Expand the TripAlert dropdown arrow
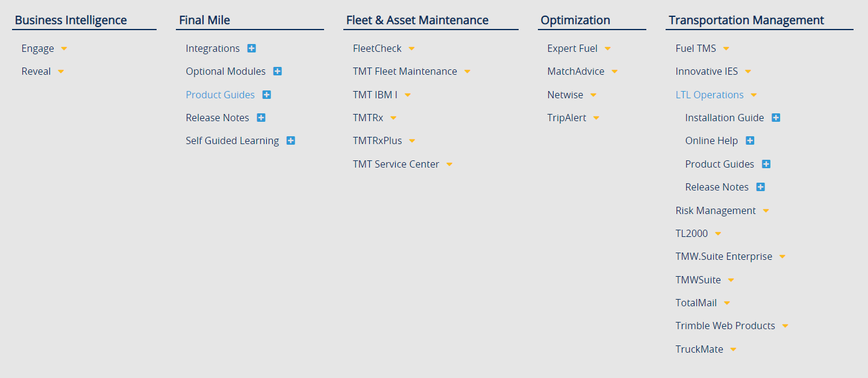This screenshot has height=378, width=868. click(596, 118)
